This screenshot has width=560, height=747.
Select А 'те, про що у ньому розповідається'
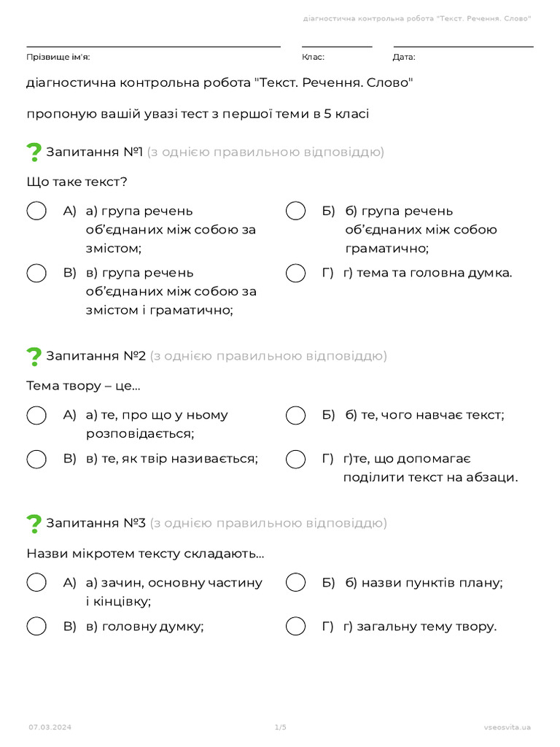click(x=36, y=415)
